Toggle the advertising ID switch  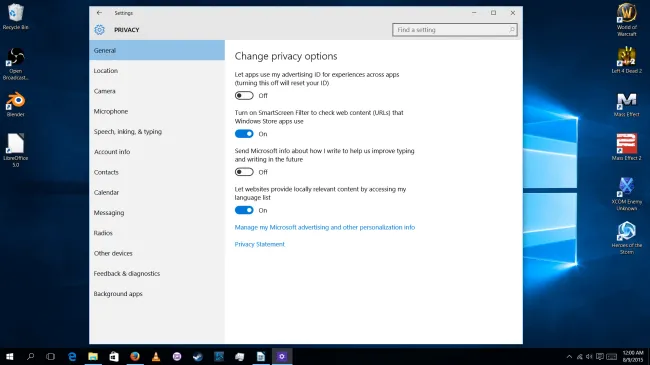pyautogui.click(x=244, y=95)
